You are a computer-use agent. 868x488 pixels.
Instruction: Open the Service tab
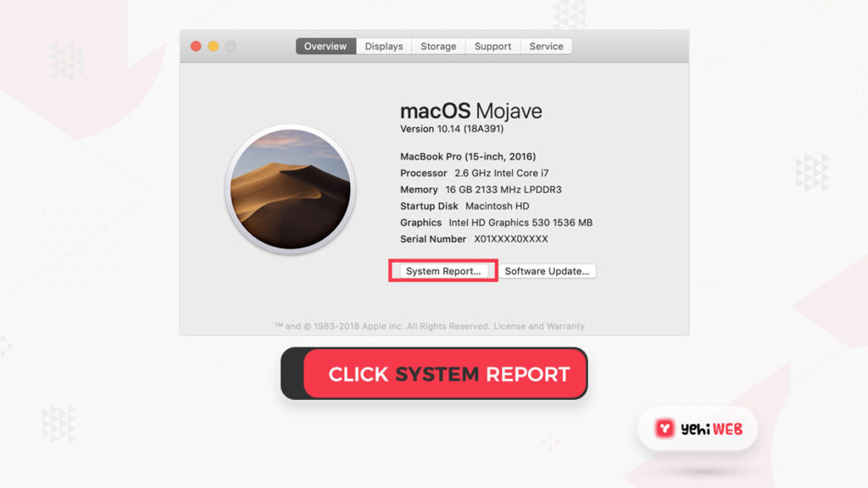pos(546,47)
